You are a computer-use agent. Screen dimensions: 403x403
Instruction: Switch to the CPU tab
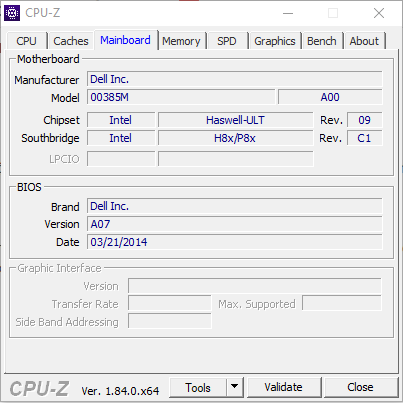[x=26, y=41]
